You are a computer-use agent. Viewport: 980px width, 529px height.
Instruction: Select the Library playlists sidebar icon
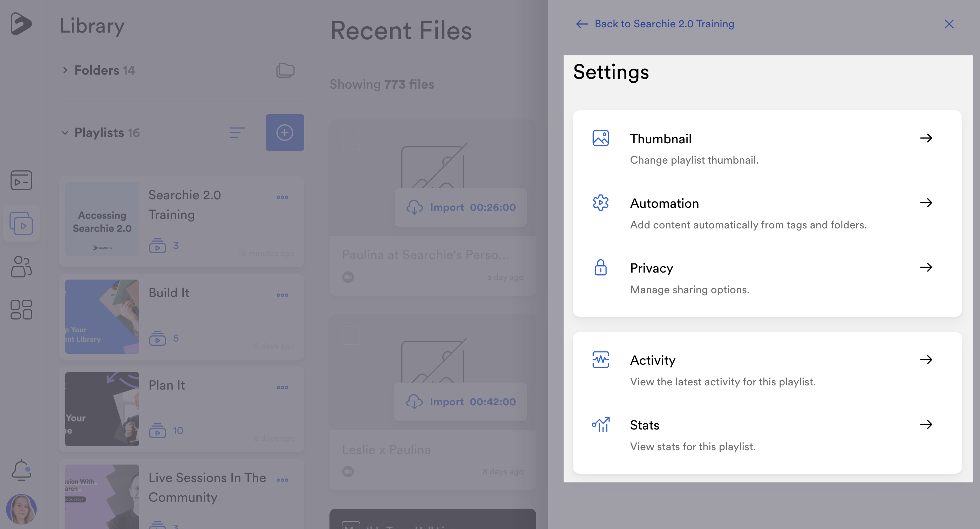(21, 223)
